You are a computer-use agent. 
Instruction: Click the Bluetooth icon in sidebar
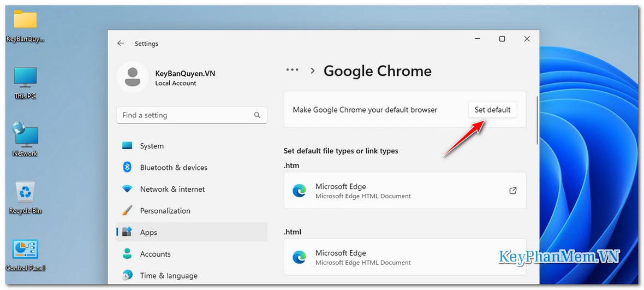click(127, 167)
